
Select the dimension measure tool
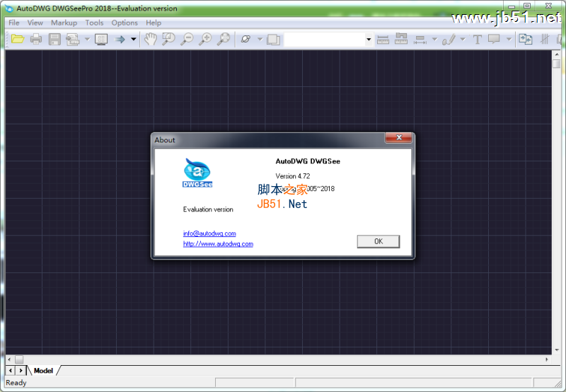(x=420, y=39)
